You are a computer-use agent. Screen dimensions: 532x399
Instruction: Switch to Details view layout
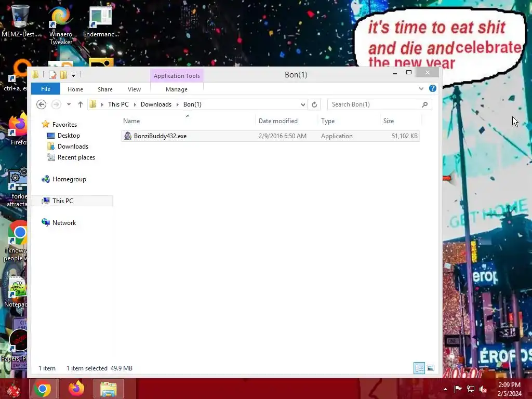[x=419, y=368]
